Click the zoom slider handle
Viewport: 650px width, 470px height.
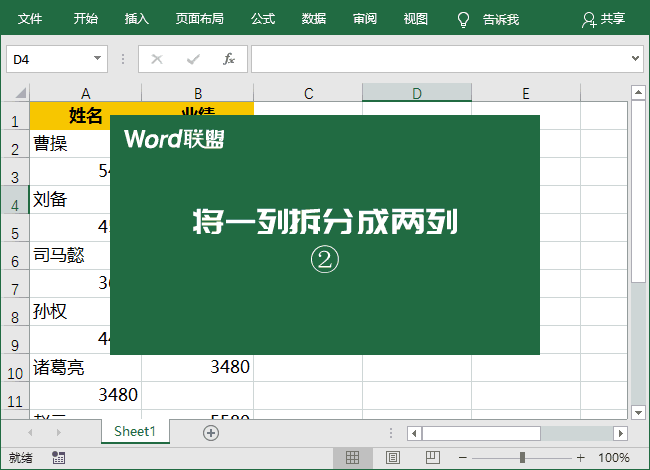522,458
